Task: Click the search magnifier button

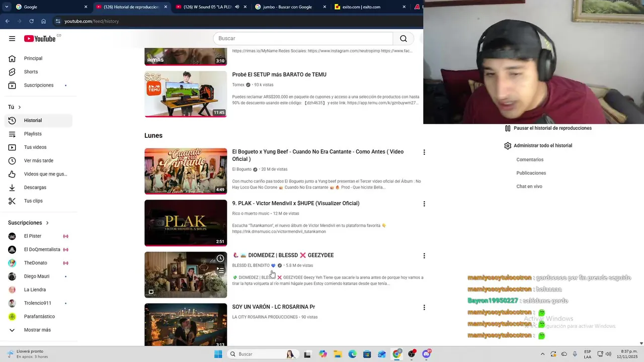Action: [x=404, y=39]
